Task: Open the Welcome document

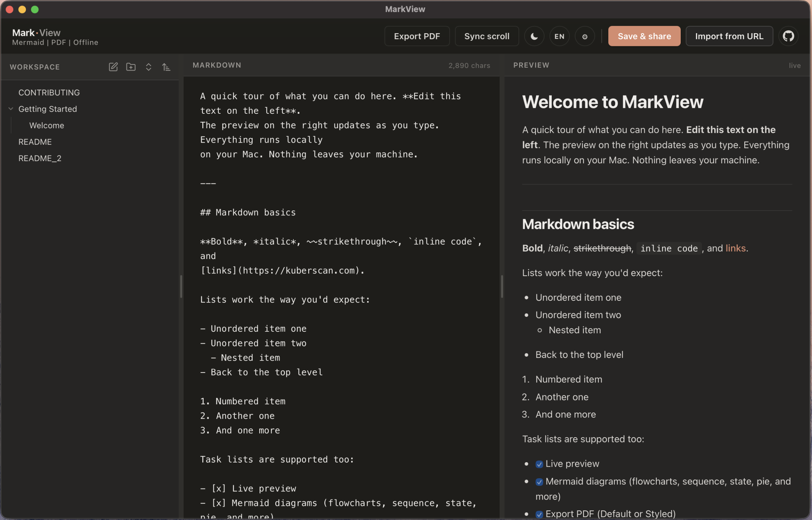Action: 47,126
